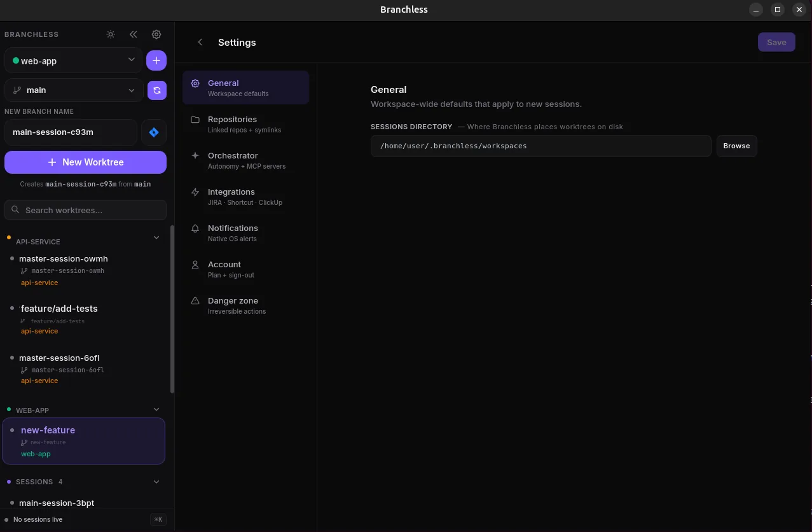Click the JIRA diamond icon next to branch name
The height and width of the screenshot is (532, 812).
(x=154, y=132)
